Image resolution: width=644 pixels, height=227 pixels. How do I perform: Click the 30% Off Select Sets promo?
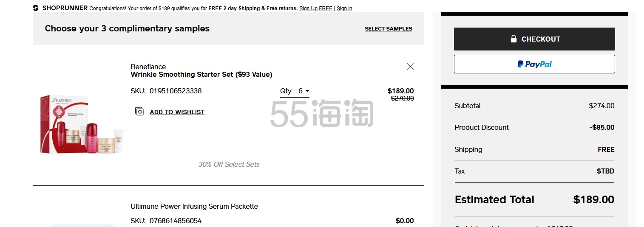pos(229,164)
